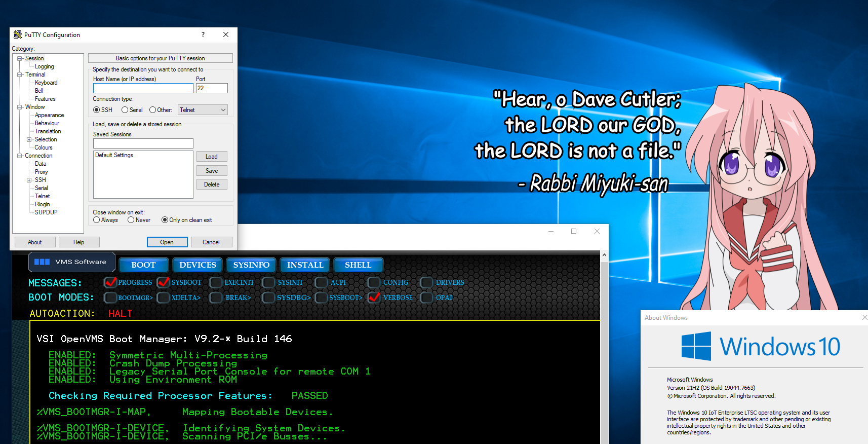Open the DEVICES tab in Boot Manager

[198, 265]
